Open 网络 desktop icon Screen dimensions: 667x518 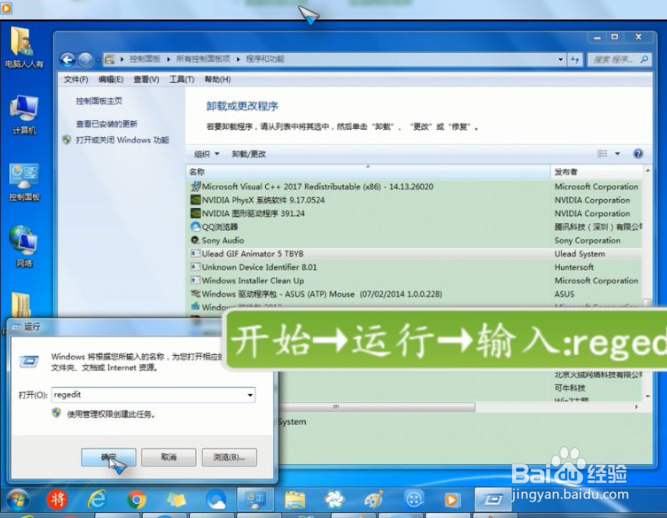[24, 247]
